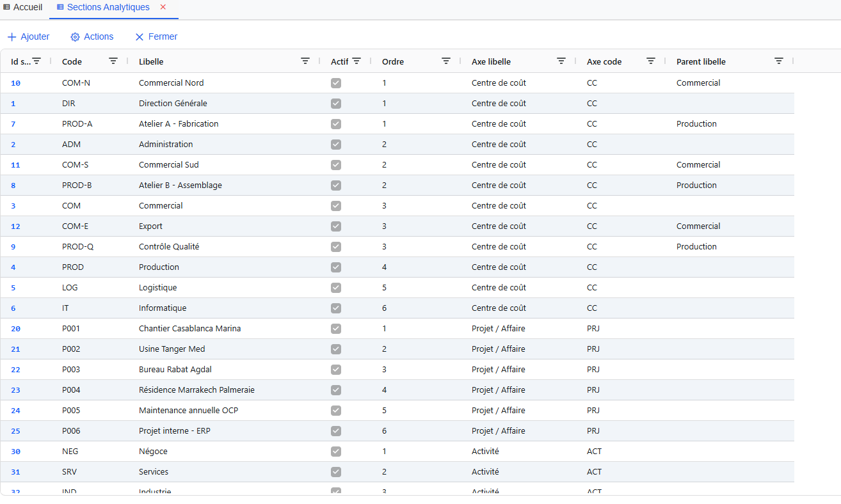
Task: Open the Axe libelle column filter
Action: pos(561,61)
